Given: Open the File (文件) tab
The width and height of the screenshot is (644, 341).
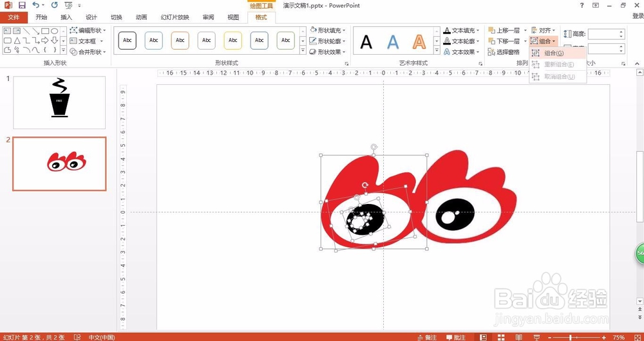Looking at the screenshot, I should (14, 17).
